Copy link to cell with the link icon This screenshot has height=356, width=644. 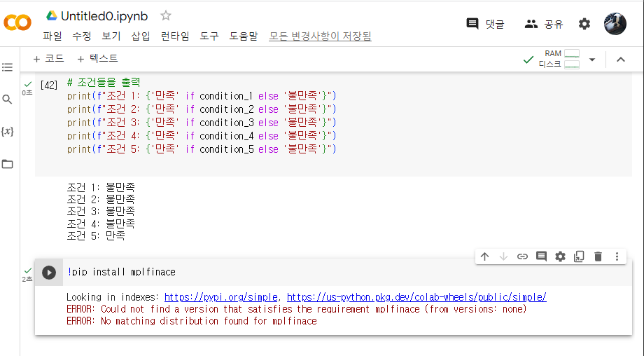(522, 256)
